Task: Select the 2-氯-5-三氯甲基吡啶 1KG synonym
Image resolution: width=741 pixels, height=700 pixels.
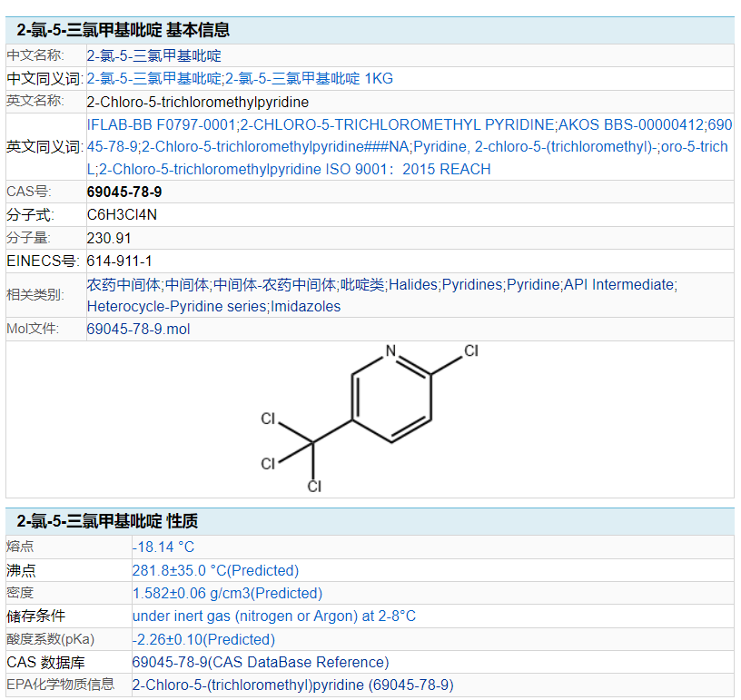Action: point(309,78)
